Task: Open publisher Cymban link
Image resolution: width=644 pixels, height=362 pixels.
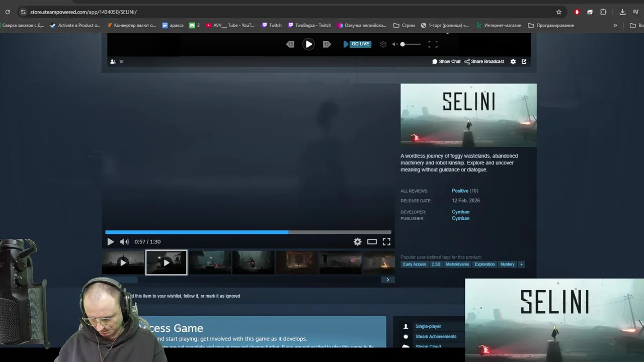Action: 460,218
